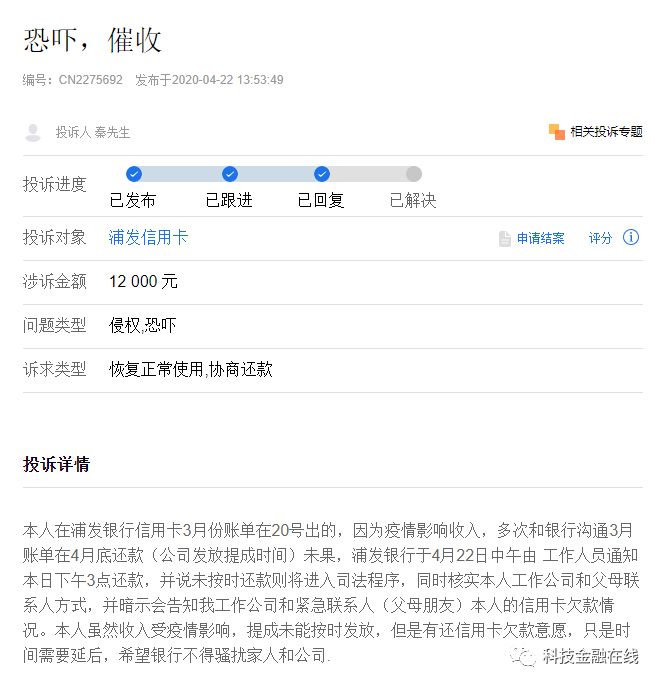Click the 12 000 元 amount value
The image size is (659, 685).
point(144,282)
